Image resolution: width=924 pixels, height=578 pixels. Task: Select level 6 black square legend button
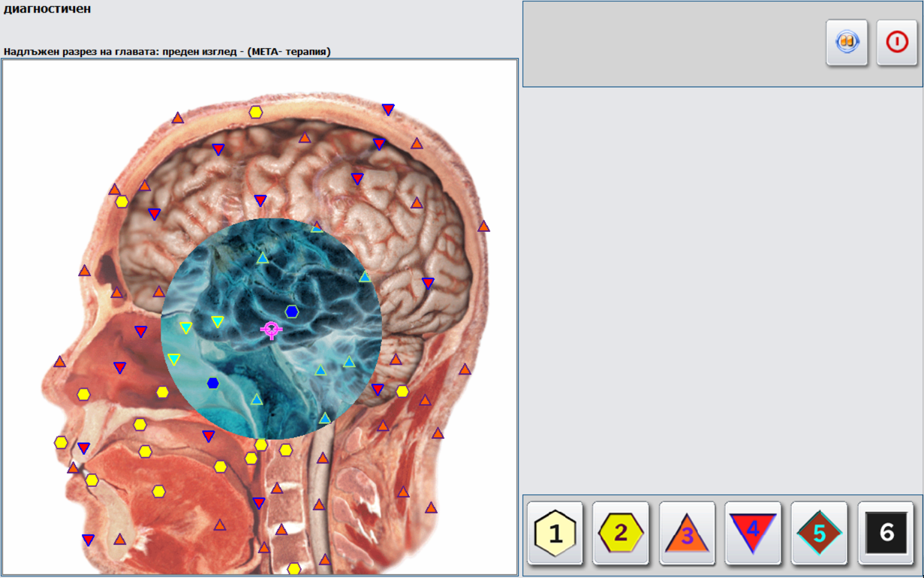tap(885, 533)
